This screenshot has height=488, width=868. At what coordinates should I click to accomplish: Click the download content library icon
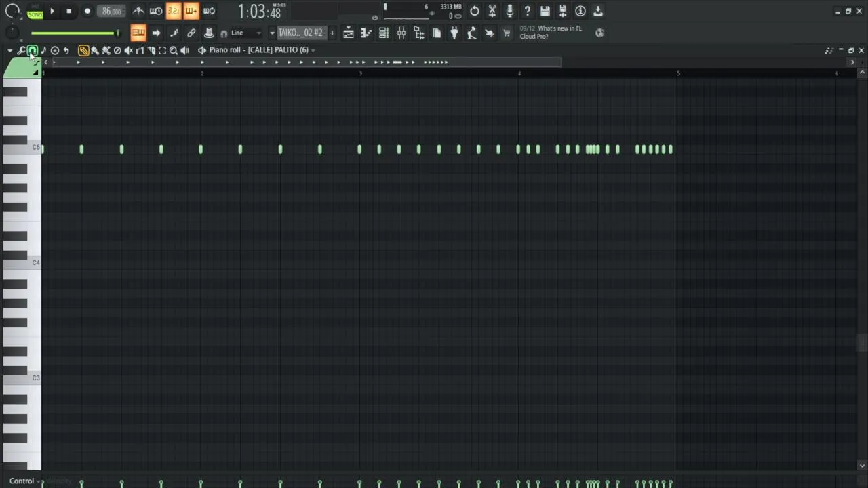[x=598, y=11]
